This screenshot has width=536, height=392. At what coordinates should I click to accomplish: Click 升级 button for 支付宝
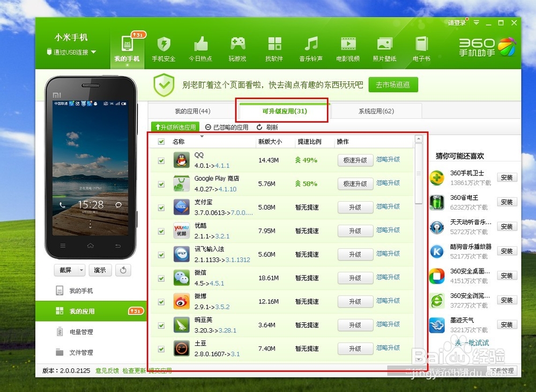click(355, 208)
